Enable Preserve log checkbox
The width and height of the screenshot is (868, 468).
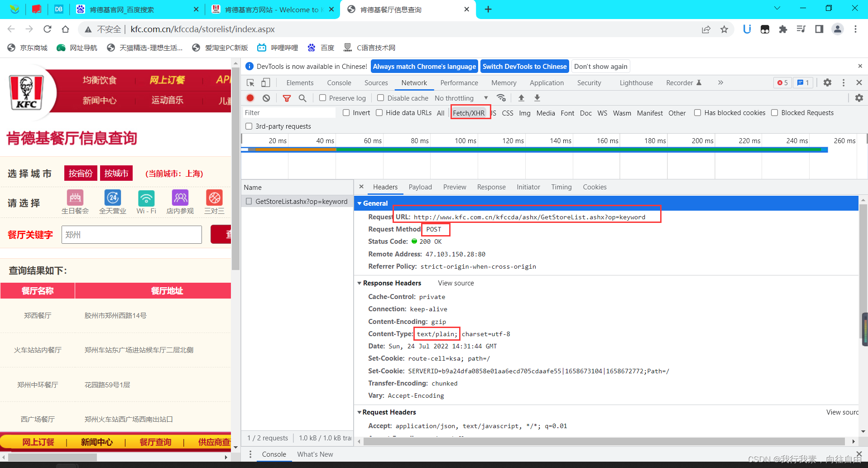[x=322, y=98]
